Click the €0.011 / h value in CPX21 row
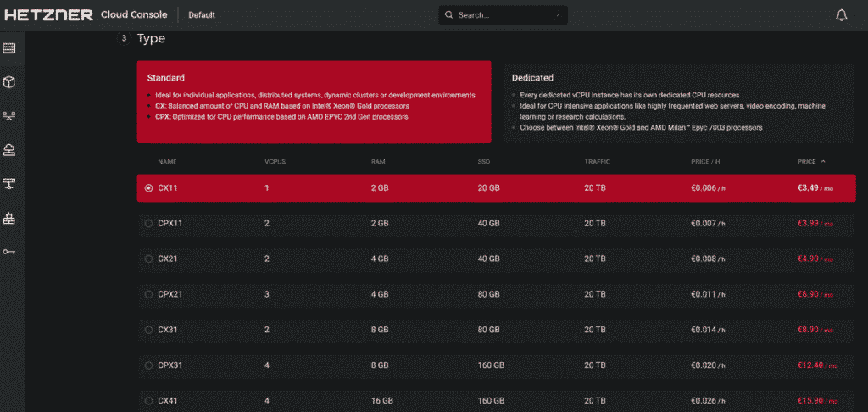Image resolution: width=868 pixels, height=412 pixels. pos(708,295)
